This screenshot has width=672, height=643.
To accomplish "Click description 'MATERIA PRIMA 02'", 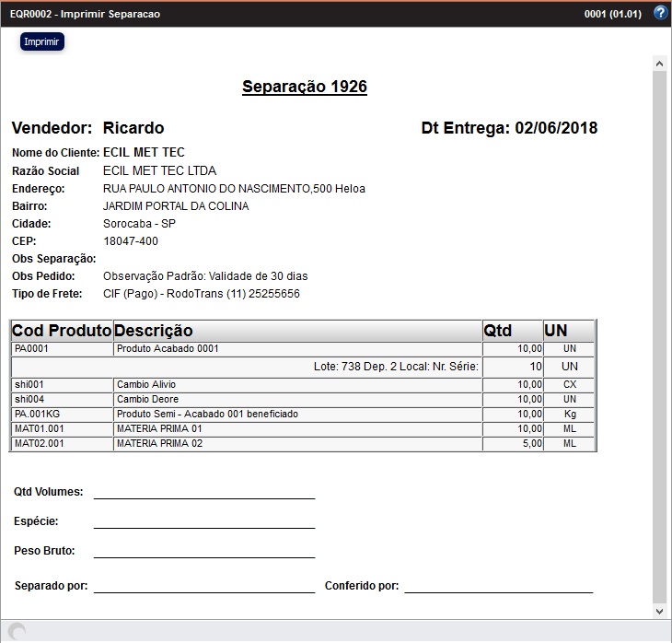I will point(159,443).
